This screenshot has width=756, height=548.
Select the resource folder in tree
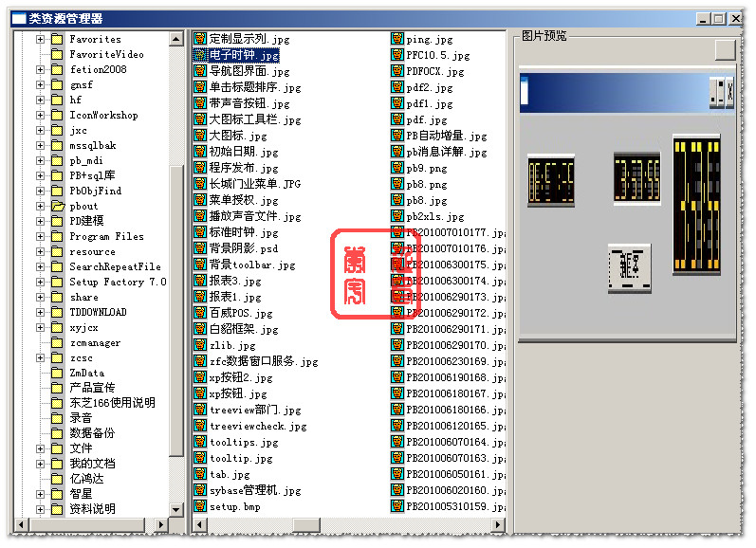(x=92, y=251)
